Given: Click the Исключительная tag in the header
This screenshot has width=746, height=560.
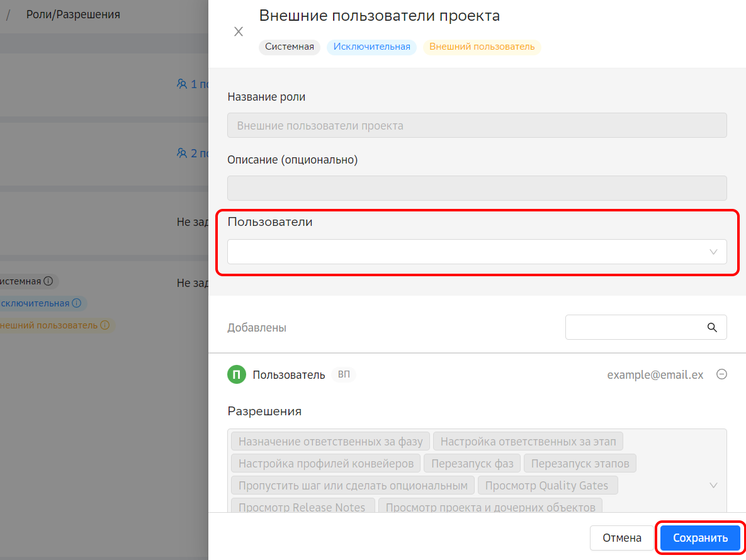Looking at the screenshot, I should coord(371,47).
